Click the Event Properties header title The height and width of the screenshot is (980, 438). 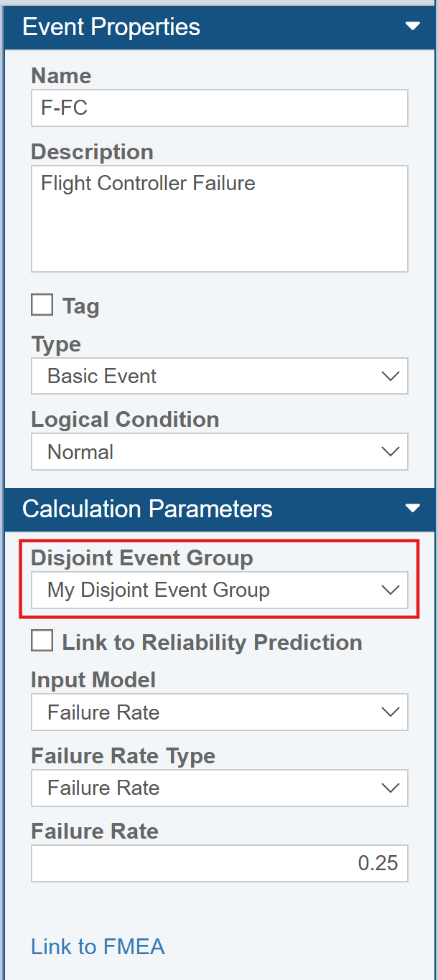pyautogui.click(x=111, y=27)
